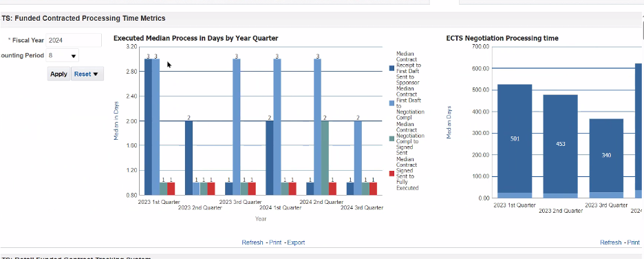Click light blue bar valued 2 in 2024 3rd Quarter

[358, 158]
